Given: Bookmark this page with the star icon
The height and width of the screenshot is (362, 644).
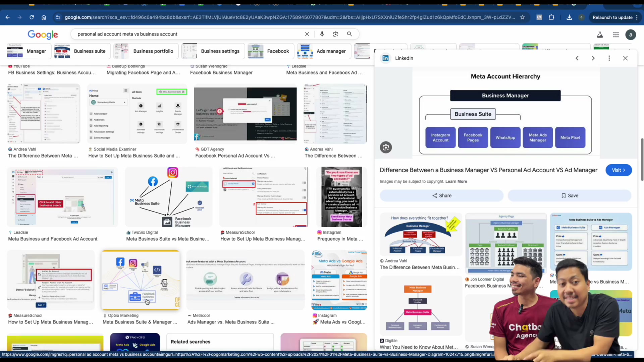Looking at the screenshot, I should click(522, 17).
